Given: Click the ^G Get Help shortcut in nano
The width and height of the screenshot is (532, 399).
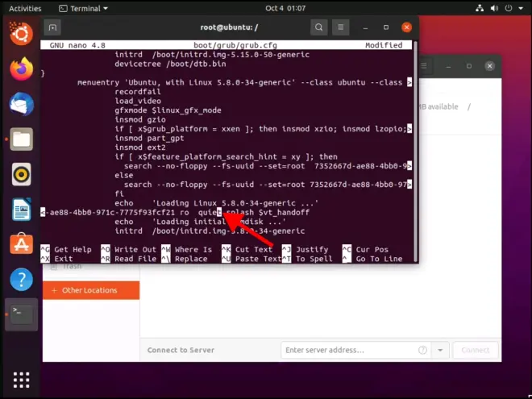Looking at the screenshot, I should pyautogui.click(x=66, y=249).
